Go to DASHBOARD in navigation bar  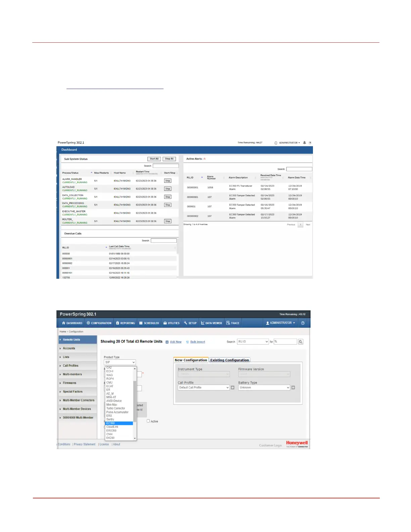pos(72,323)
